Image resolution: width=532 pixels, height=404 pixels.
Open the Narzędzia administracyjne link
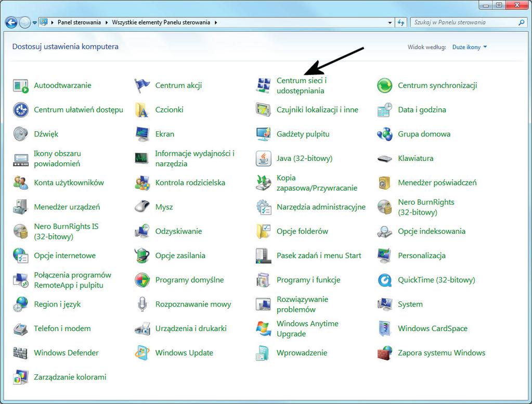(x=321, y=207)
